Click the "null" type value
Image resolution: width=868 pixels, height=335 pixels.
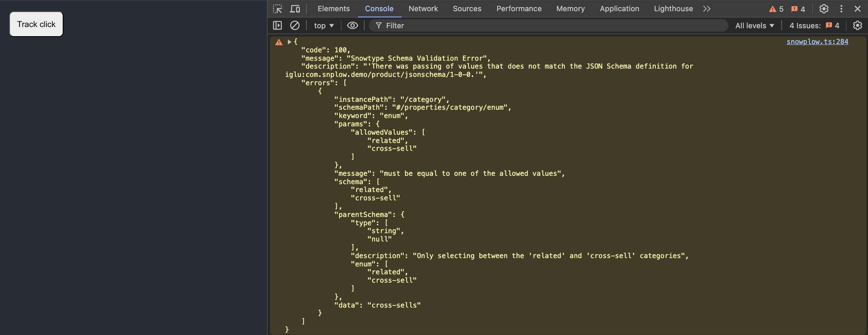click(380, 239)
